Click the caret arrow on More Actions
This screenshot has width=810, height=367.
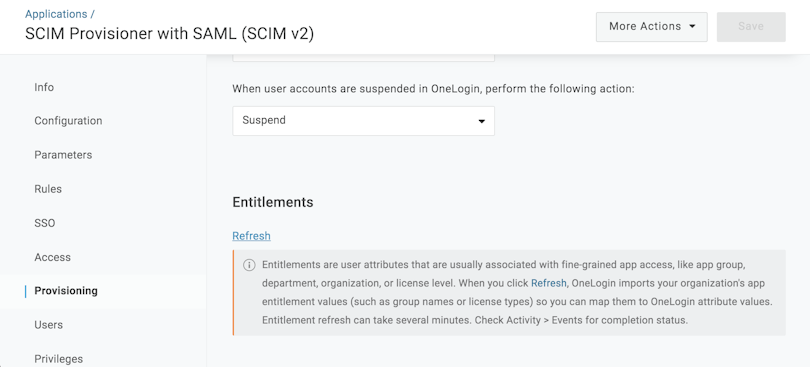click(x=692, y=26)
